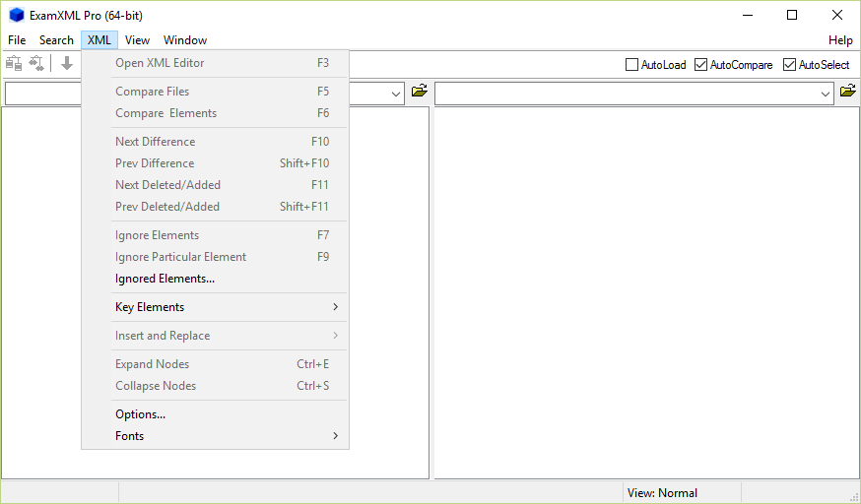Select Expand Nodes menu item

(x=215, y=364)
